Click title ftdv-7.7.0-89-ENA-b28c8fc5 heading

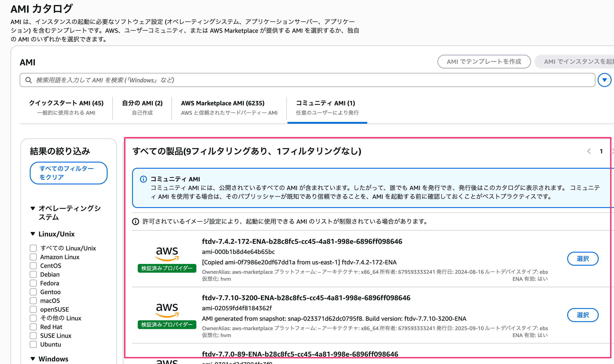click(300, 354)
